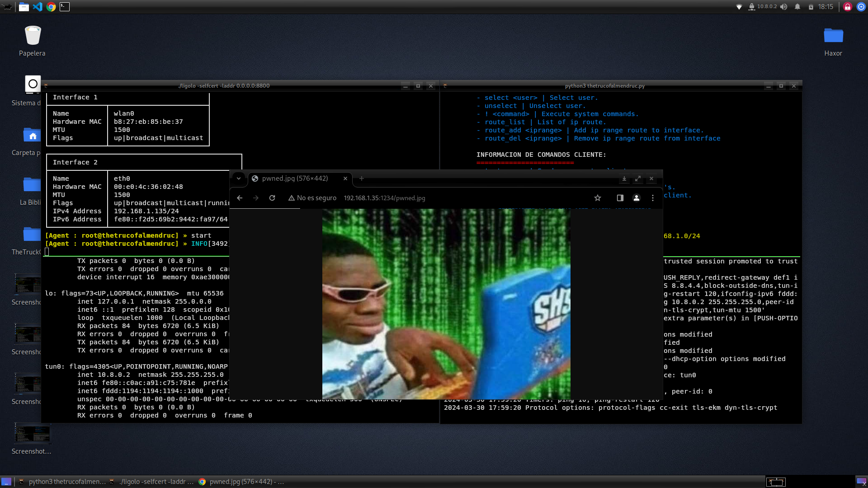
Task: Open the Wi-Fi network indicator
Action: pyautogui.click(x=739, y=7)
